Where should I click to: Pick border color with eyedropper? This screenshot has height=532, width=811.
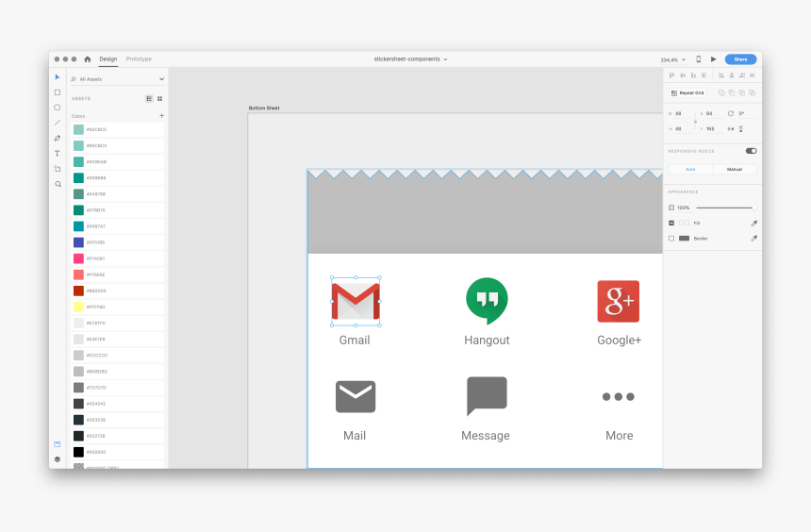coord(754,239)
